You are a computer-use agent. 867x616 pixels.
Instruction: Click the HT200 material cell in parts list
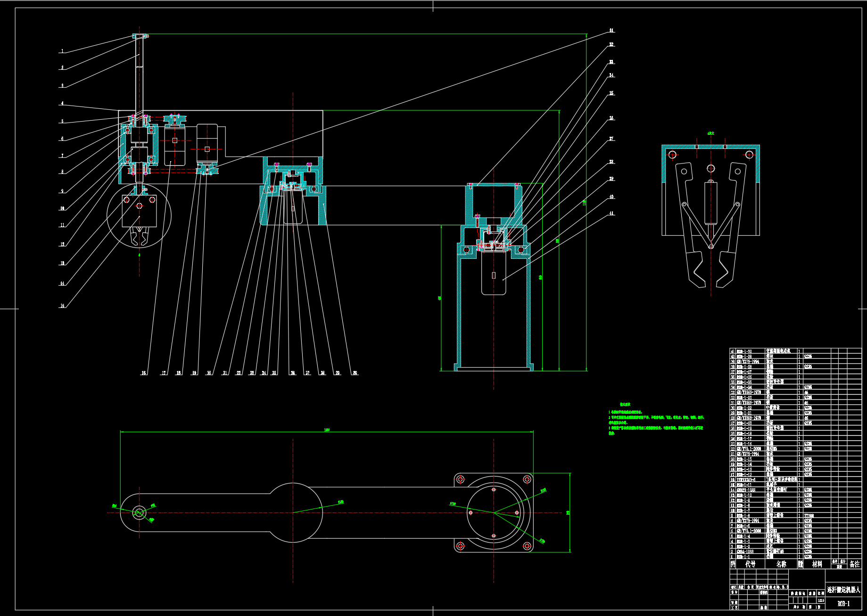pos(808,516)
